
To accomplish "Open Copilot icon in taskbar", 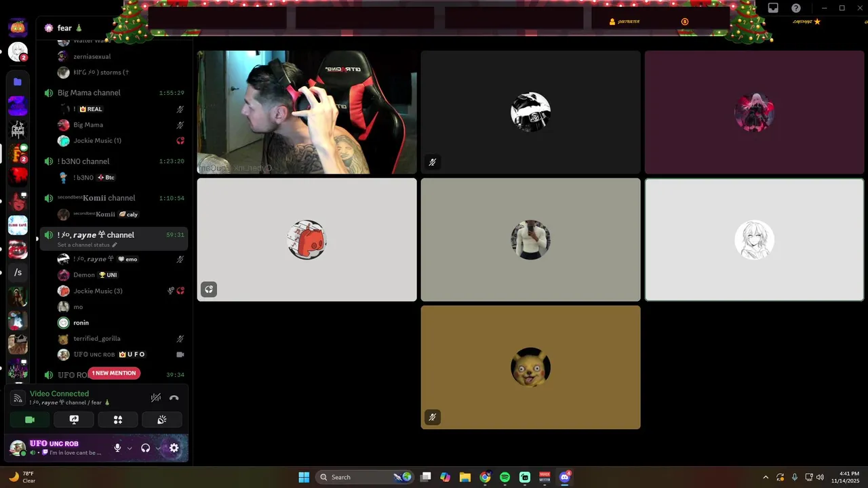I will click(x=445, y=477).
